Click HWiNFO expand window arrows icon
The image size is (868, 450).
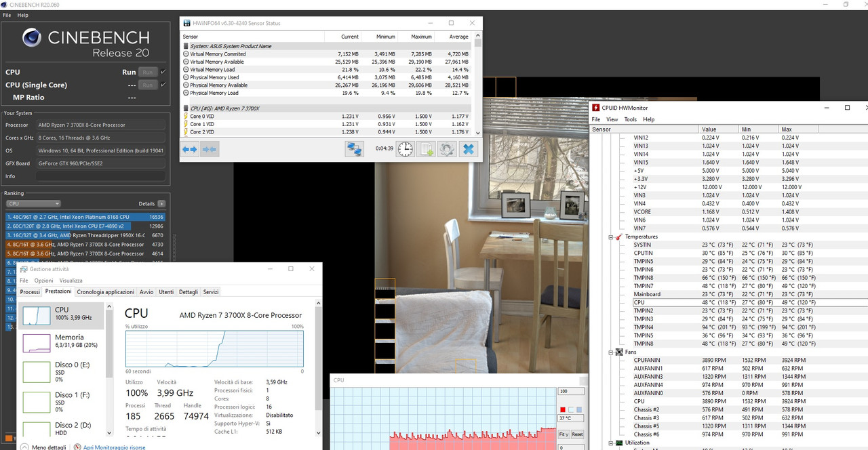click(190, 149)
